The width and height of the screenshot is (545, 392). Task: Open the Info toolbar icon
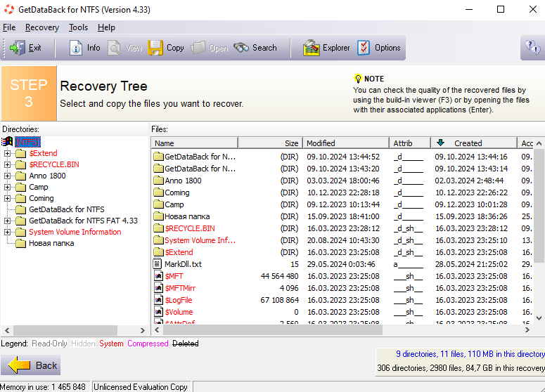click(x=76, y=48)
